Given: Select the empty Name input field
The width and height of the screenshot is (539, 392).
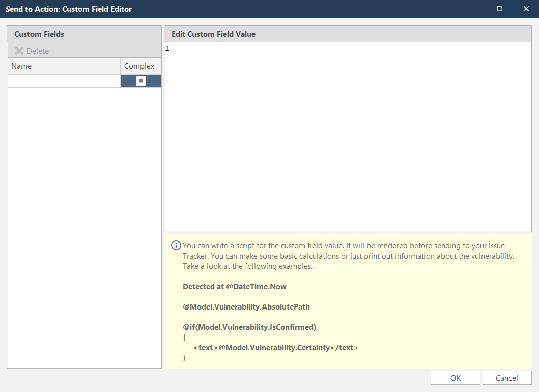Looking at the screenshot, I should tap(64, 80).
